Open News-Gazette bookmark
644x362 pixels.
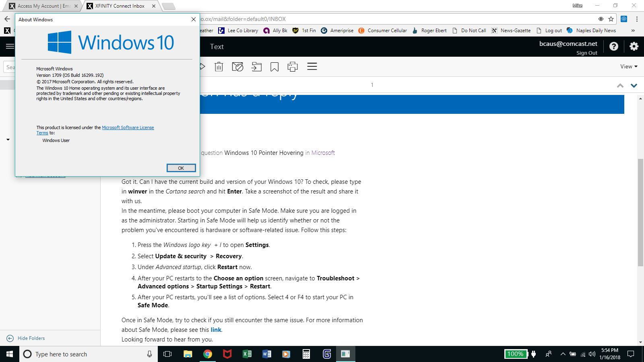click(x=511, y=31)
